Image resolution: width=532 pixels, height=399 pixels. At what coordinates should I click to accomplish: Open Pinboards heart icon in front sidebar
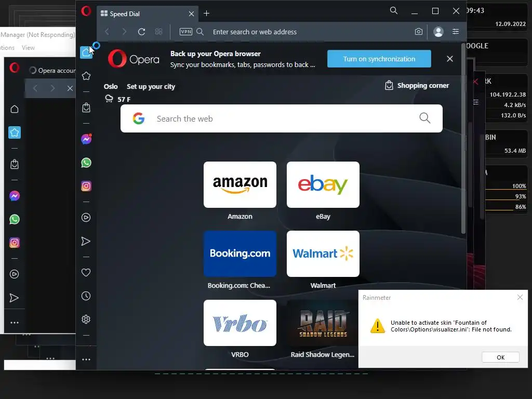click(x=86, y=272)
